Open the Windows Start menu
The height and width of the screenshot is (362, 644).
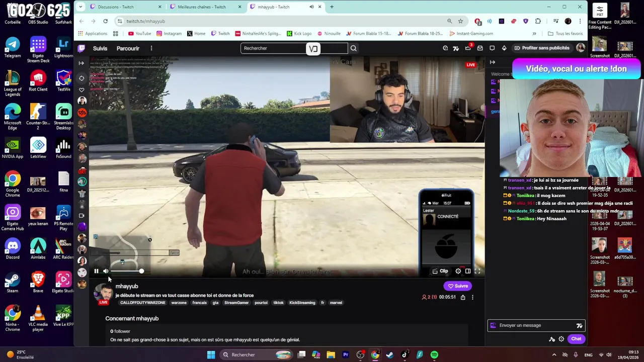pyautogui.click(x=211, y=355)
